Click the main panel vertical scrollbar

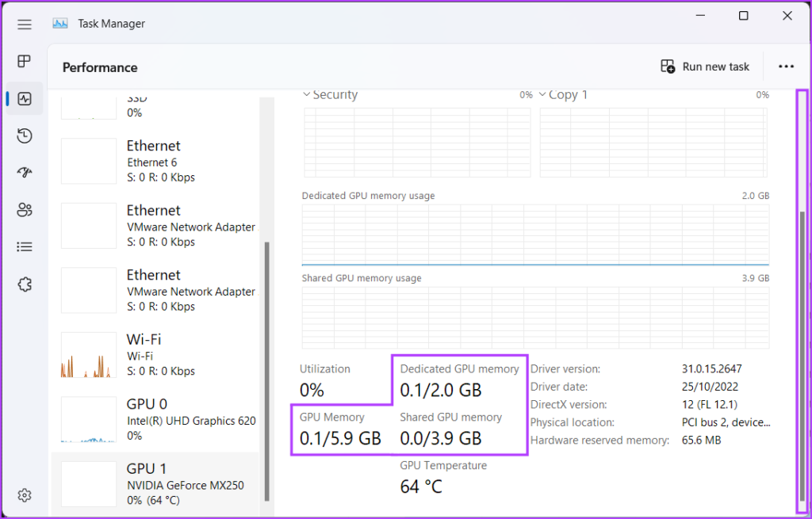pyautogui.click(x=802, y=357)
